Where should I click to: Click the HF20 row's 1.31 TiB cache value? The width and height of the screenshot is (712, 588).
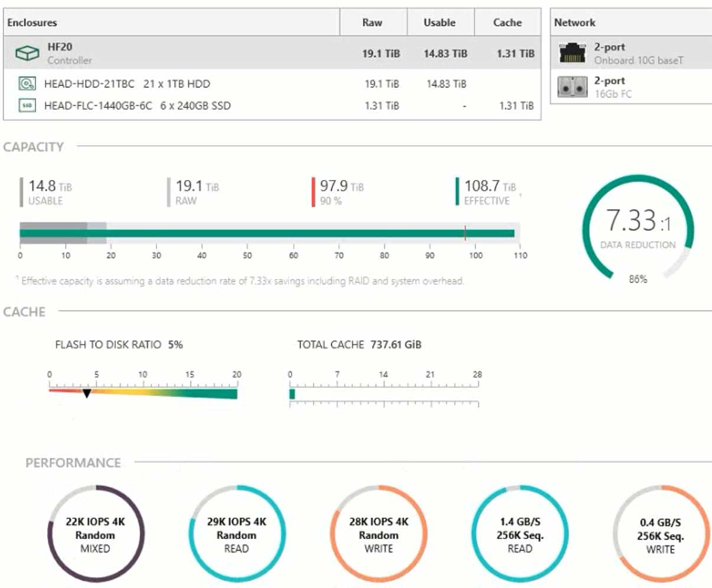point(515,53)
